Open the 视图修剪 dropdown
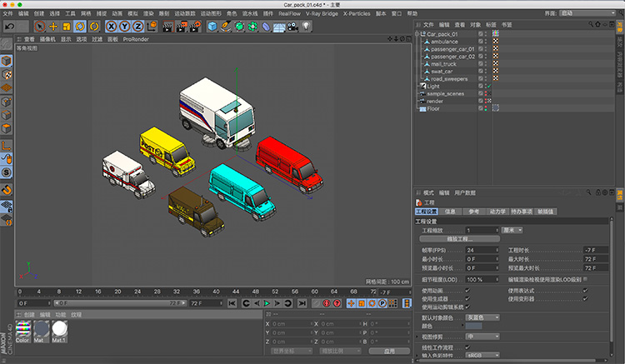Viewport: 625px width, 364px height. 482,337
